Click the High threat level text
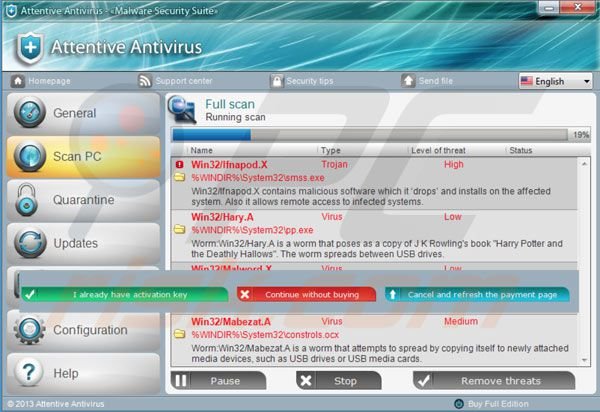 [x=453, y=164]
